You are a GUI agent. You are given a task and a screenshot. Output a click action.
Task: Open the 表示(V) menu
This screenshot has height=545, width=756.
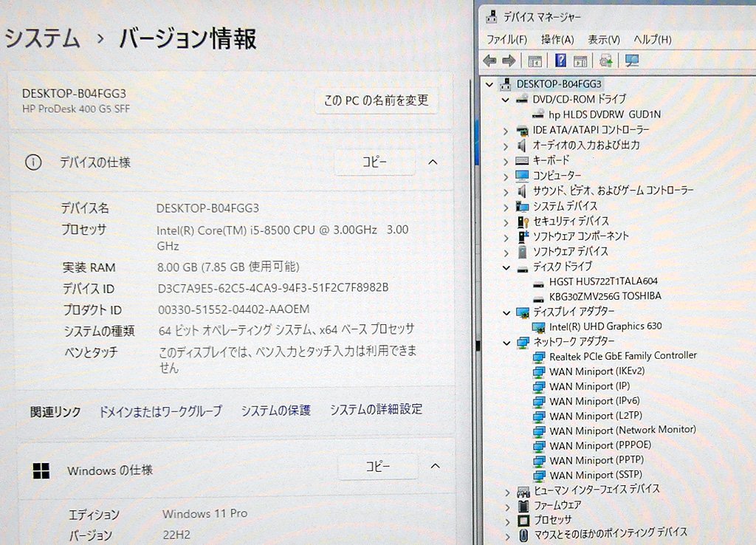pyautogui.click(x=604, y=40)
